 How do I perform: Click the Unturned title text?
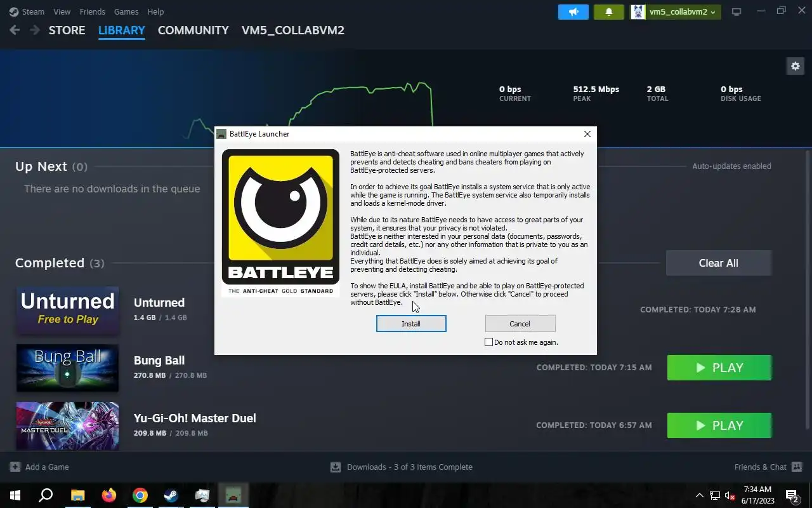159,303
